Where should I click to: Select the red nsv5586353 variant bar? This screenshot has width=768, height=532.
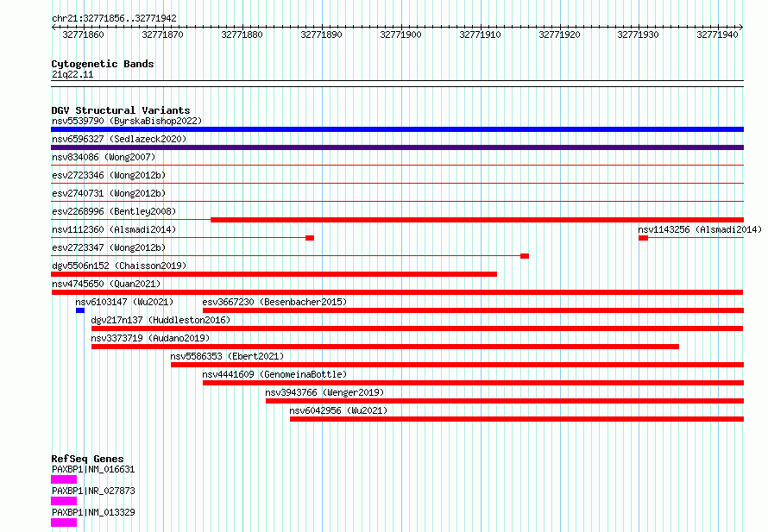click(x=457, y=365)
